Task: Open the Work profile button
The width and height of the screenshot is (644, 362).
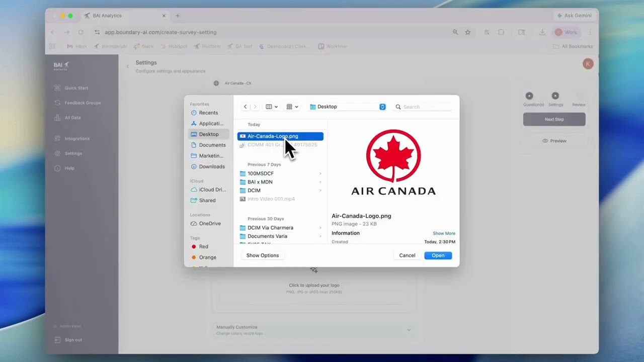Action: pos(567,32)
